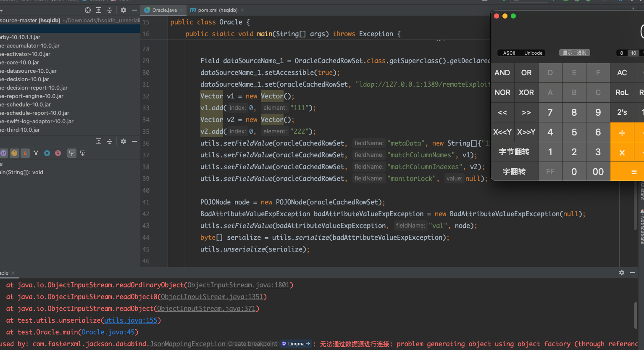Select Unicode mode in calculator

(533, 53)
